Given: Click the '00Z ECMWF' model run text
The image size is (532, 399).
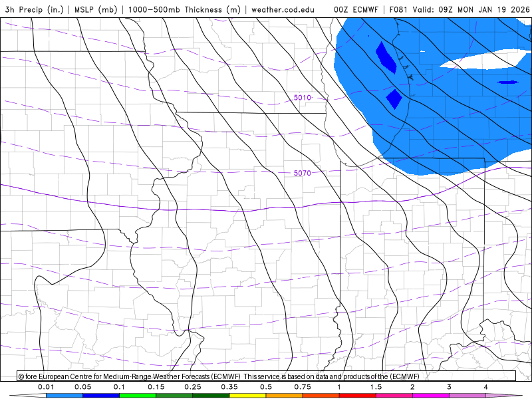Looking at the screenshot, I should click(356, 9).
